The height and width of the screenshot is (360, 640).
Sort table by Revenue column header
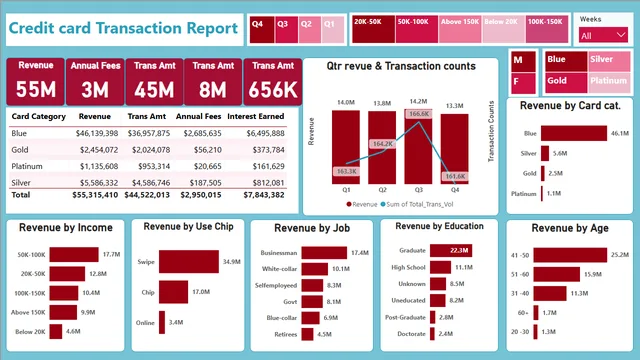[x=95, y=116]
